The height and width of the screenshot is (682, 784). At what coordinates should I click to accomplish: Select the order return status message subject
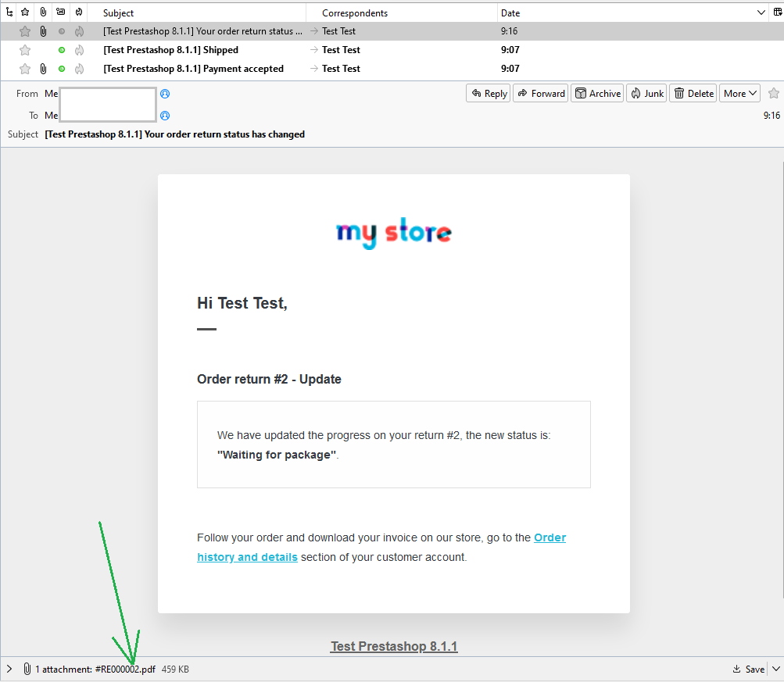202,31
